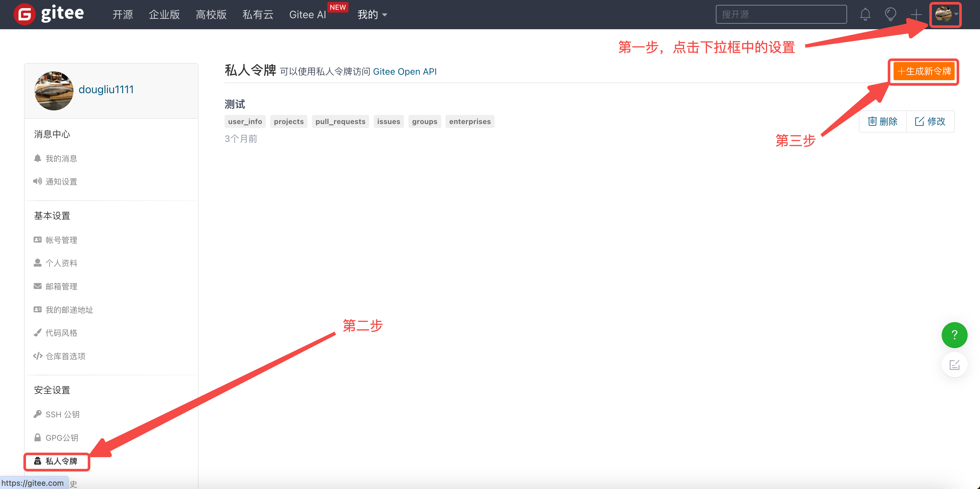Click the pull_requests scope tag

tap(340, 121)
